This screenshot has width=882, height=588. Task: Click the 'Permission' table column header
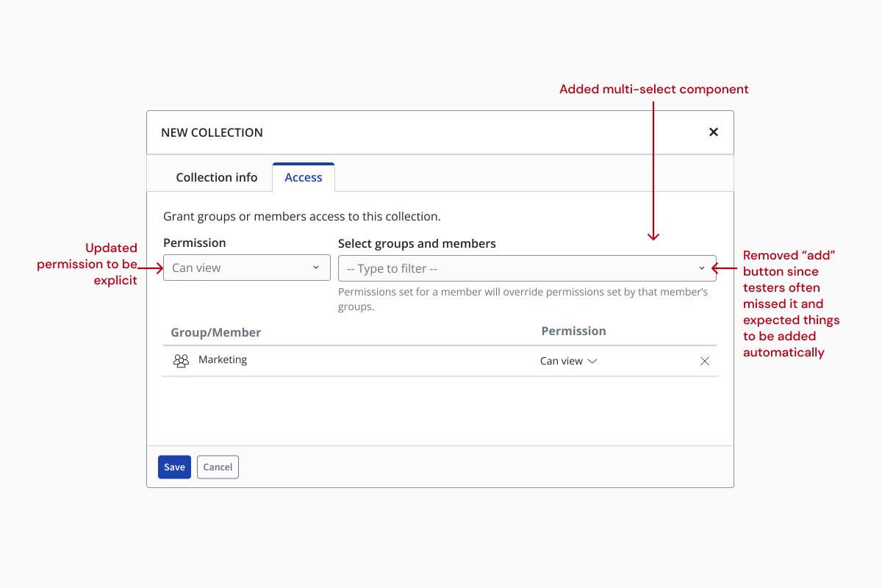coord(574,331)
